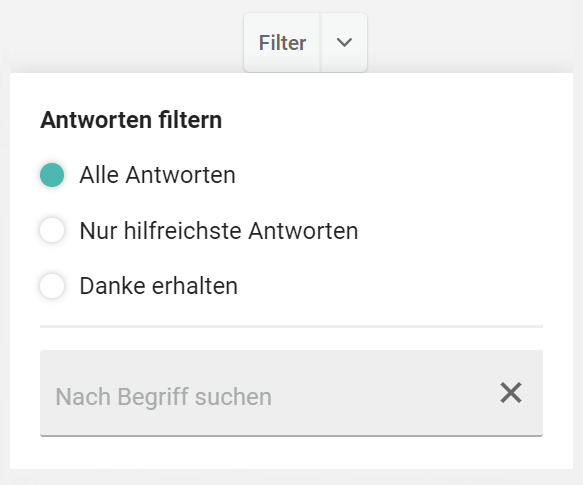The image size is (583, 485).
Task: Select the Danke erhalten radio button
Action: pos(52,286)
